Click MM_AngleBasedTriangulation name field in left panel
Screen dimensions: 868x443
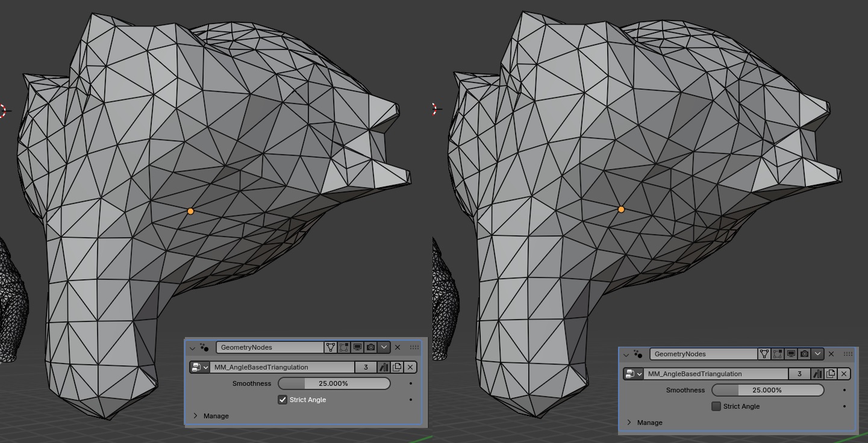pyautogui.click(x=282, y=367)
